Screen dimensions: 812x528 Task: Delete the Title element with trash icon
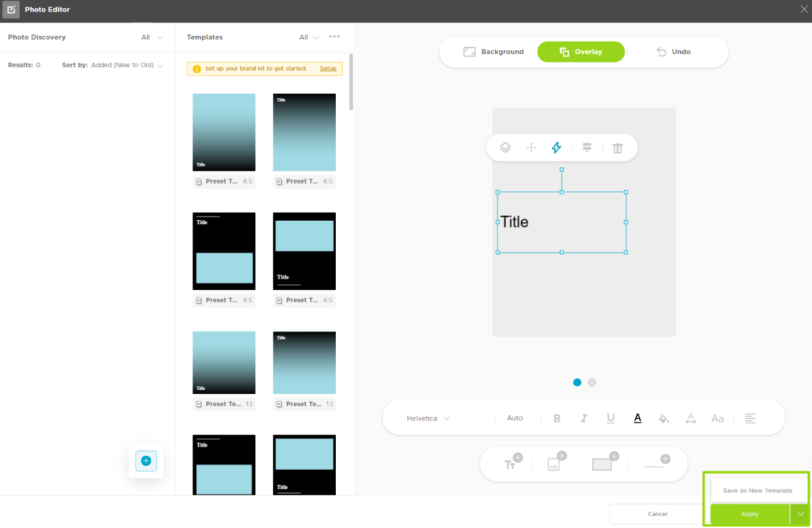(x=618, y=148)
